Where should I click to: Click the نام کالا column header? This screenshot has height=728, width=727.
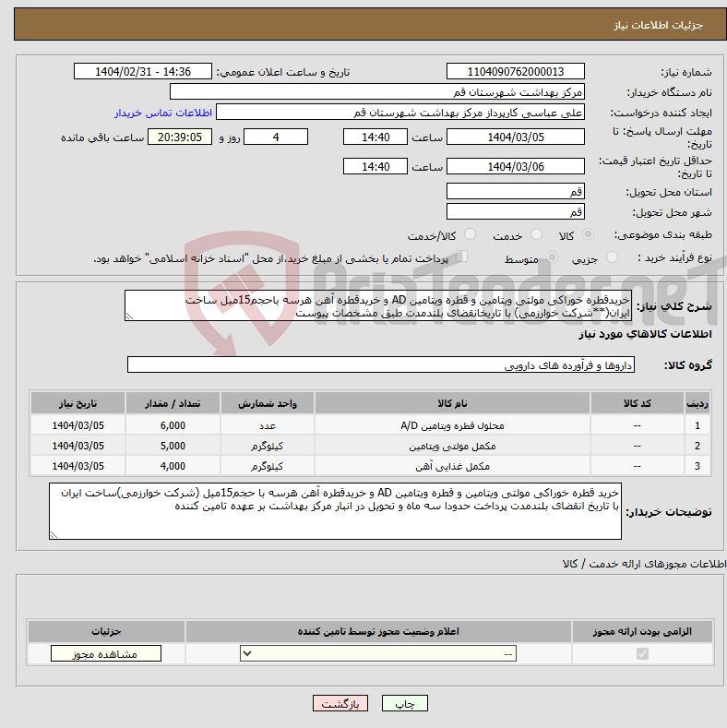click(x=452, y=403)
